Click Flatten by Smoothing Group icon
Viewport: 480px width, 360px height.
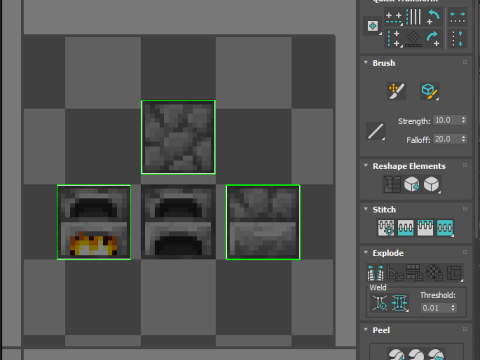pyautogui.click(x=415, y=273)
